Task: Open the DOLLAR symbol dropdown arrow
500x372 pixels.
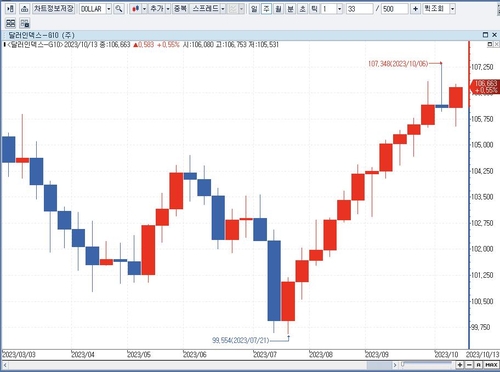Action: (109, 9)
